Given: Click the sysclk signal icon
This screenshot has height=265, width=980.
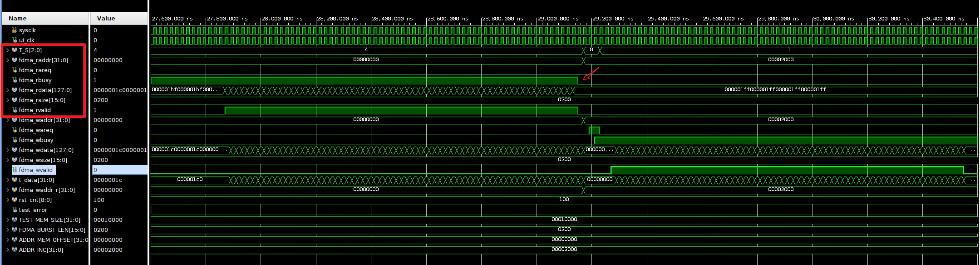Looking at the screenshot, I should pos(15,30).
